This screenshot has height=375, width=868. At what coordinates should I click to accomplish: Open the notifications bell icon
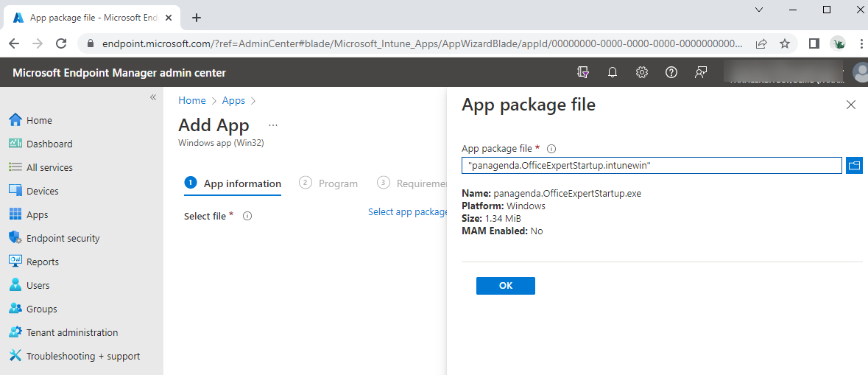coord(613,72)
